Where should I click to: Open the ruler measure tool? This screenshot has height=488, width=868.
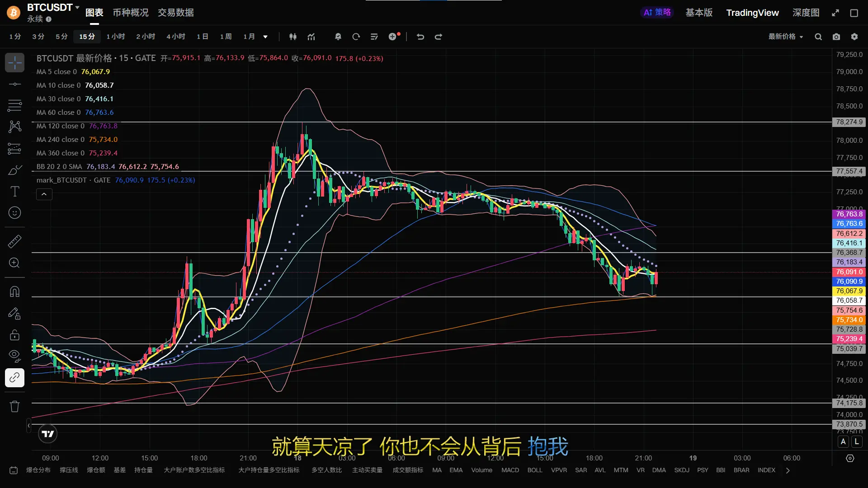coord(14,241)
